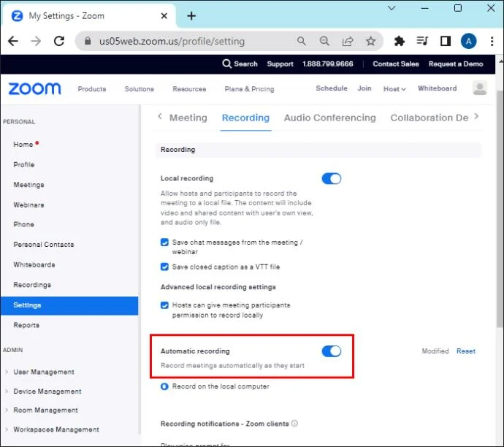Open Products menu
This screenshot has width=504, height=447.
(x=92, y=89)
